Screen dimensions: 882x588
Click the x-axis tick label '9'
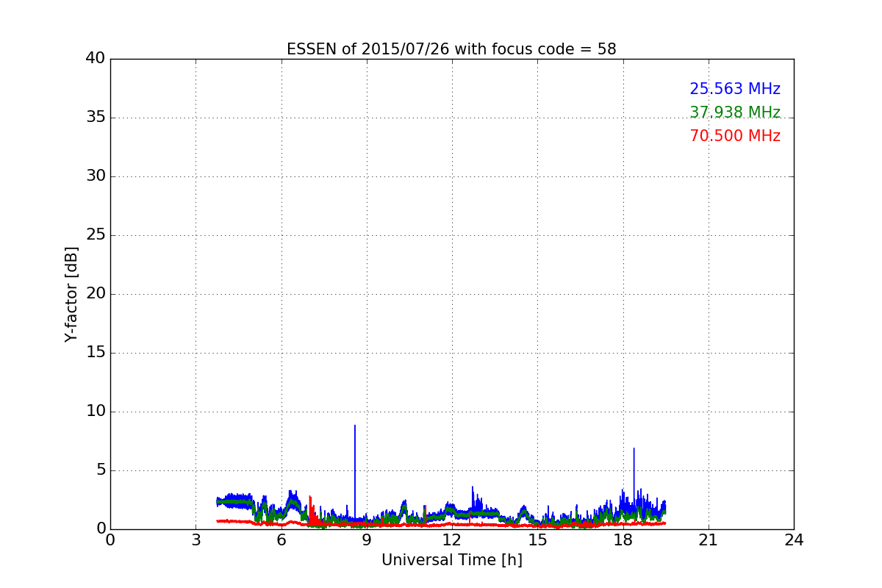coord(367,540)
